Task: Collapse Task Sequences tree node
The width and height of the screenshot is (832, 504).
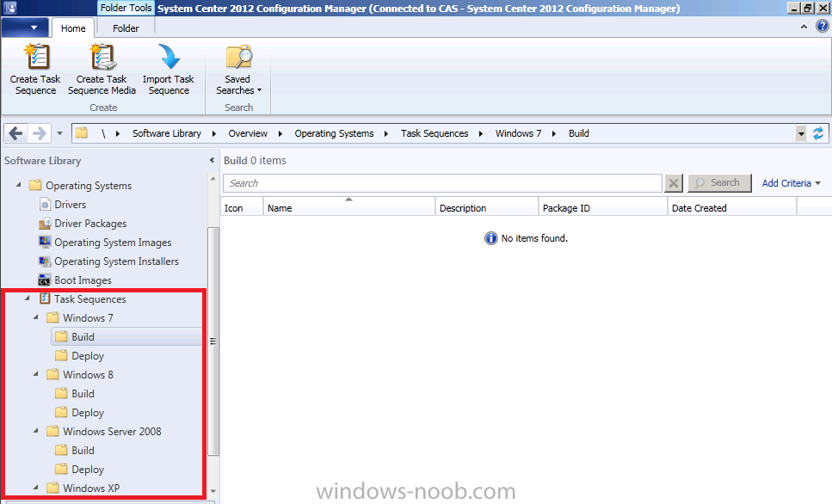Action: pyautogui.click(x=27, y=298)
